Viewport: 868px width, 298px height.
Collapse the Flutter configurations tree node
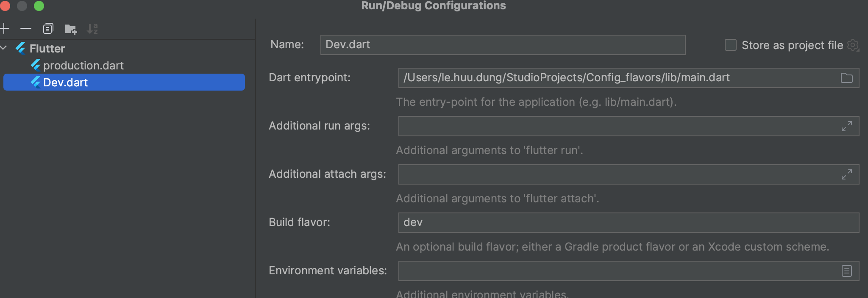coord(4,48)
